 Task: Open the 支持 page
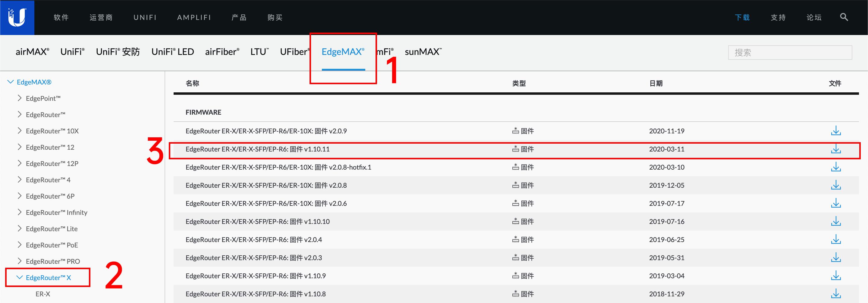tap(778, 18)
